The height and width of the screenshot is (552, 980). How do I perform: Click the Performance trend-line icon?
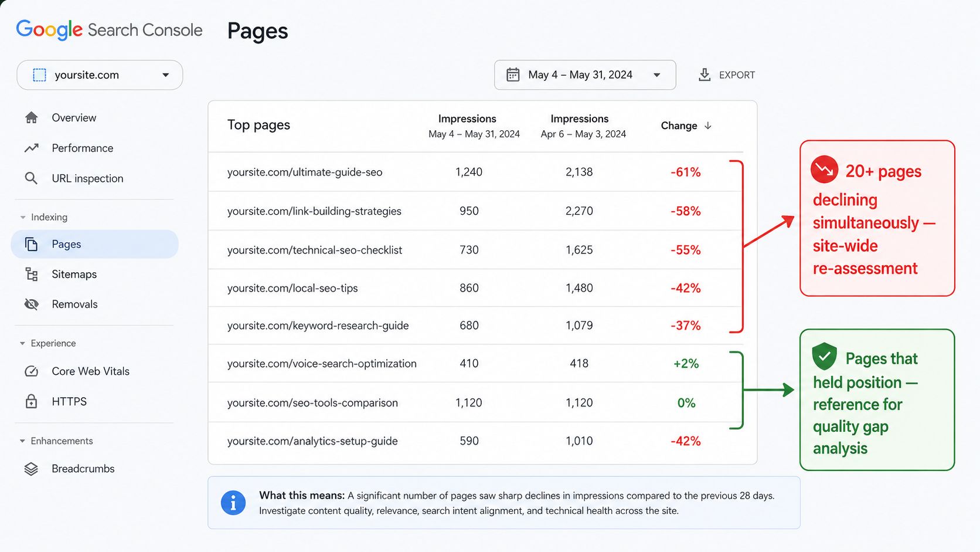pyautogui.click(x=32, y=148)
